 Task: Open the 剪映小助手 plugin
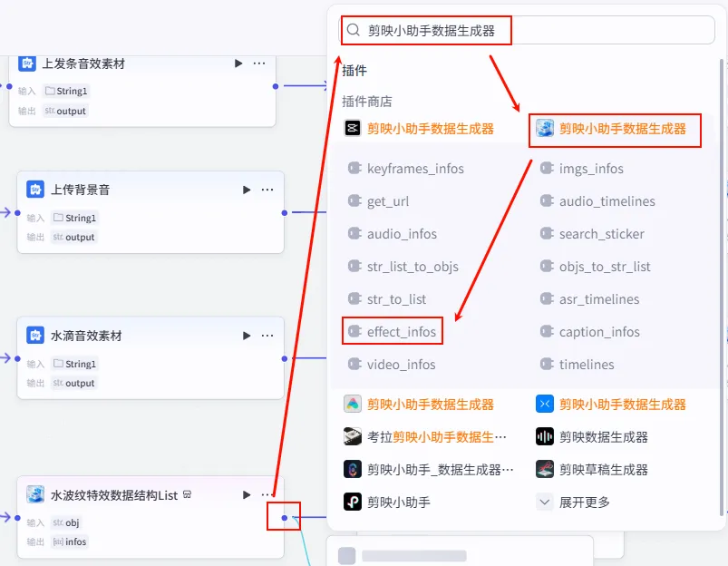click(387, 502)
